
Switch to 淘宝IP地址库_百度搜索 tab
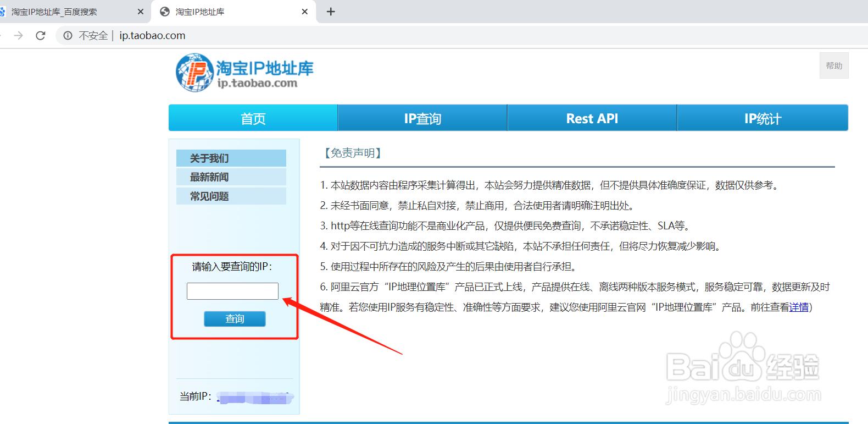click(x=74, y=12)
